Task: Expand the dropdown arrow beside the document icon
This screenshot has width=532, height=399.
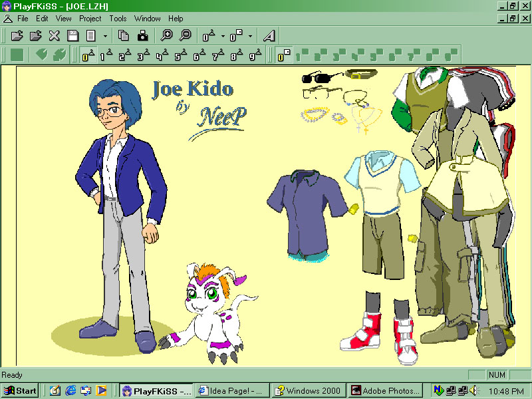Action: coord(105,36)
